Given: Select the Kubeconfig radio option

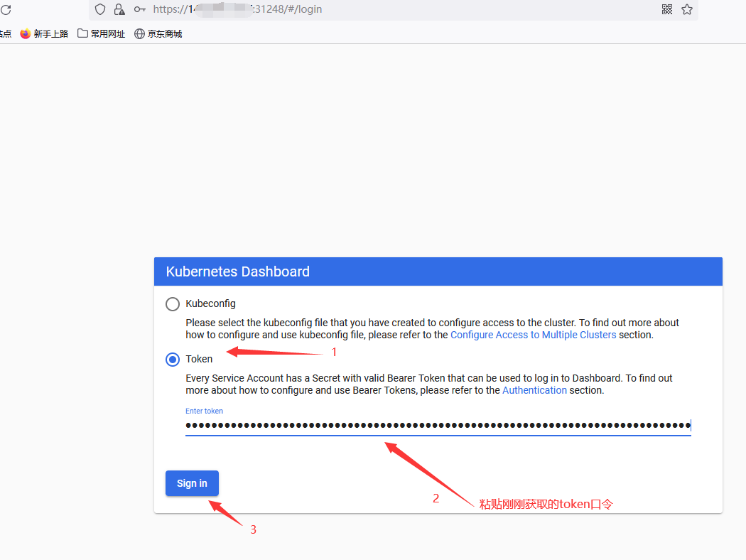Looking at the screenshot, I should pos(173,304).
